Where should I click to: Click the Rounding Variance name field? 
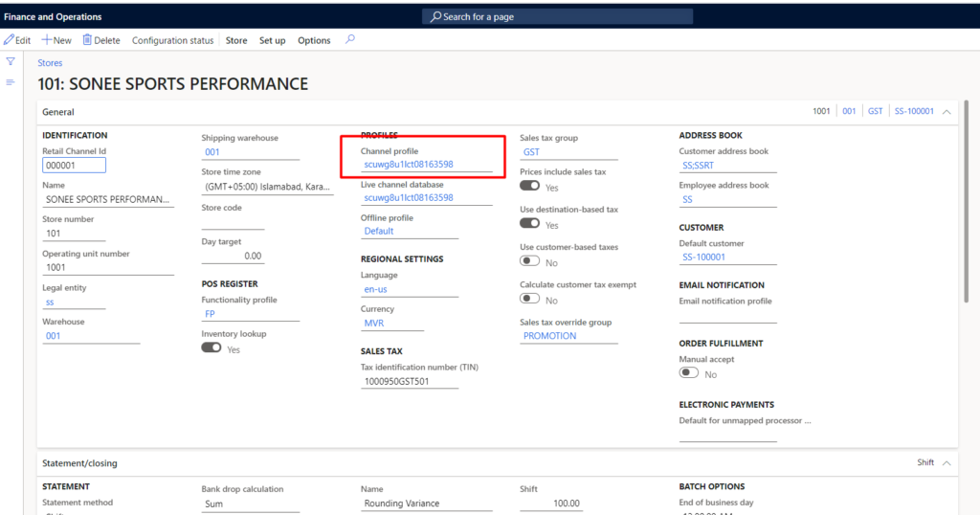click(x=426, y=504)
